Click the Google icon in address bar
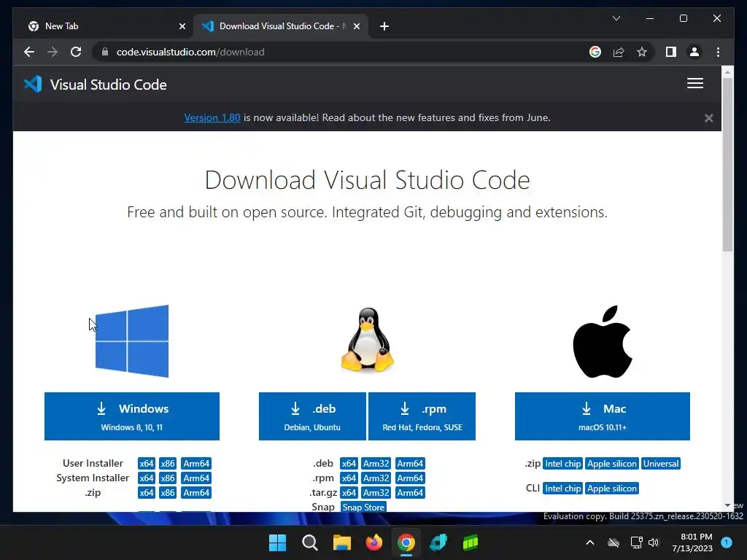 point(595,52)
